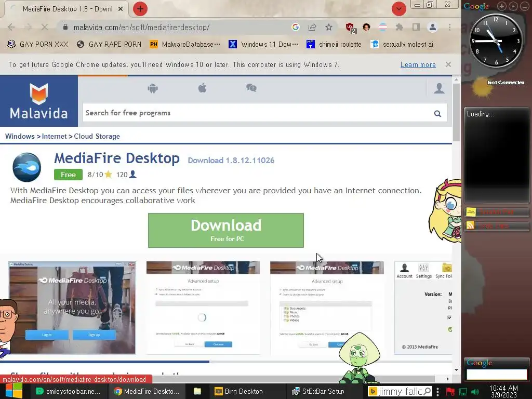The image size is (532, 399).
Task: Open shimeji roulette bookmark
Action: tap(334, 44)
